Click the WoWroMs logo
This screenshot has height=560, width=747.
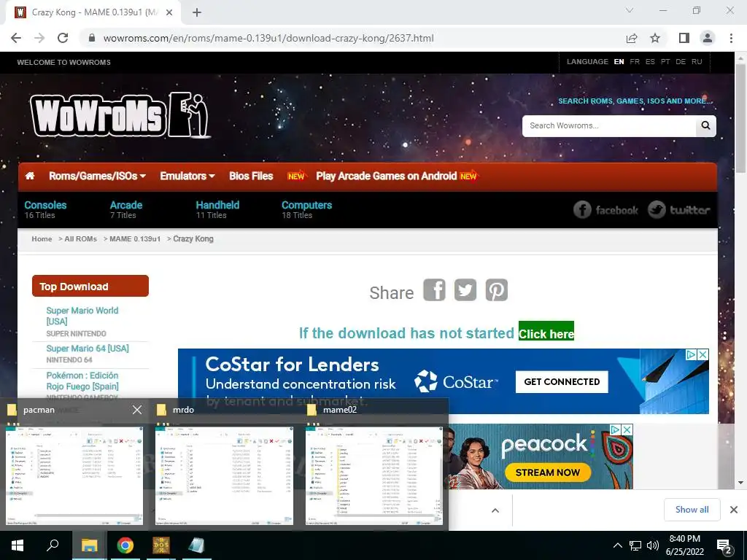(120, 115)
